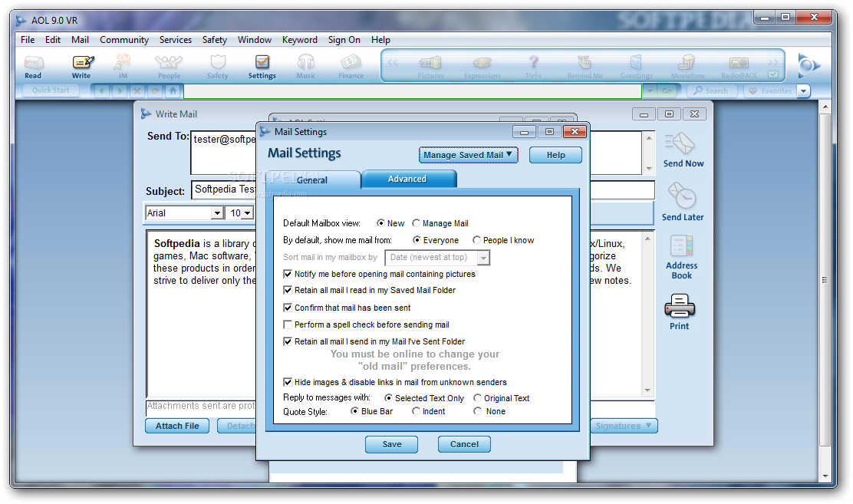Click the Send Now icon
The width and height of the screenshot is (853, 504).
point(683,150)
